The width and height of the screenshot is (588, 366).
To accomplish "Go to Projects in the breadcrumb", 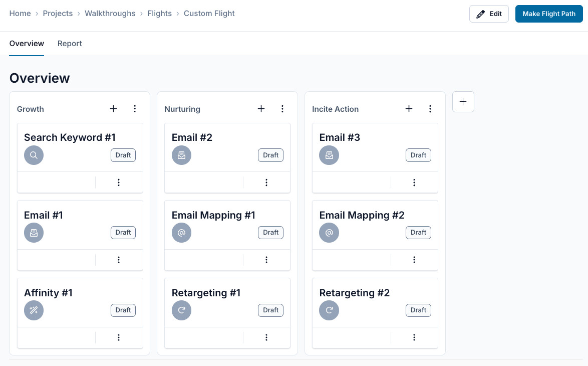I will pyautogui.click(x=58, y=14).
